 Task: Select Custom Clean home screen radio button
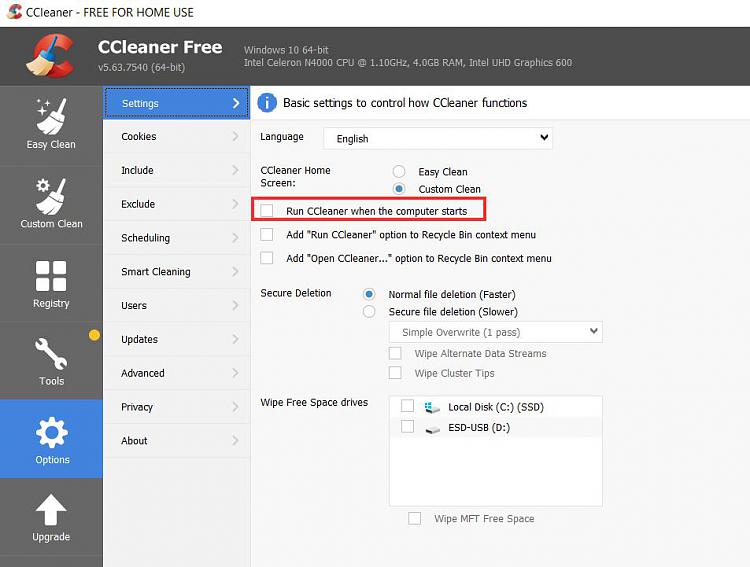click(x=399, y=189)
